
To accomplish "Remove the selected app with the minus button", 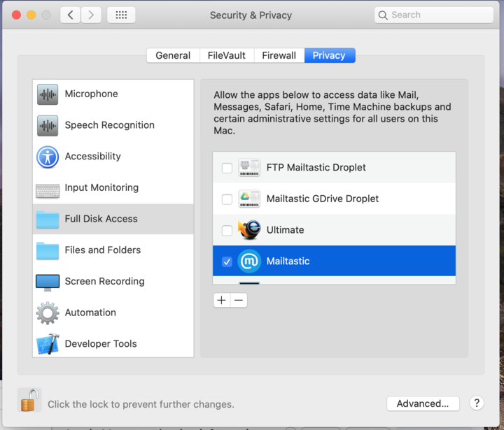I will tap(239, 300).
